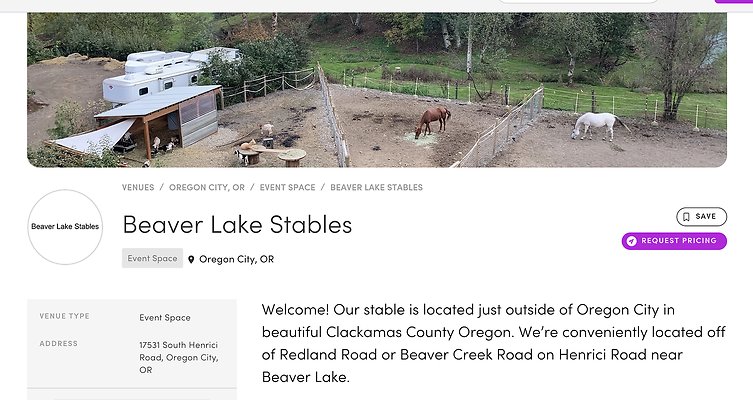
Task: Click the paper plane icon on Request Pricing
Action: [631, 241]
